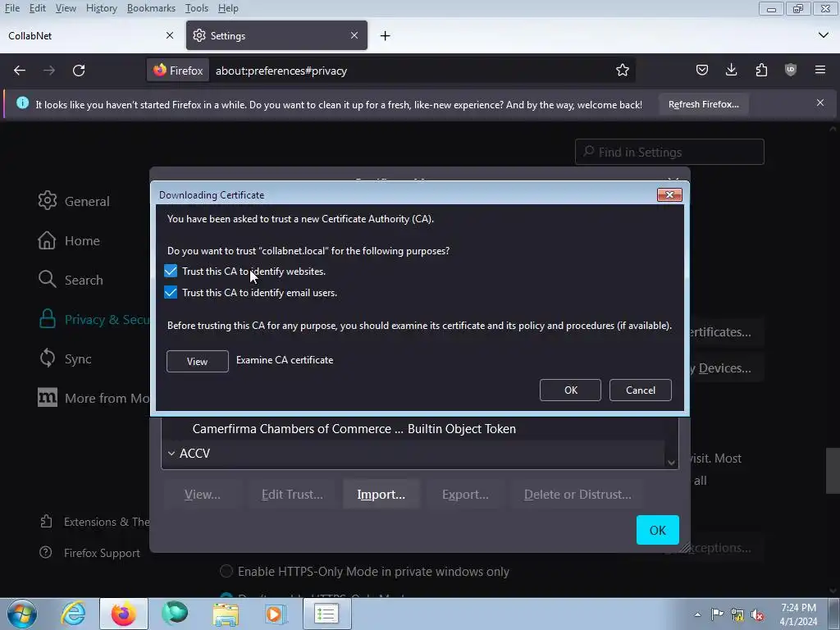Confirm Downloading Certificate dialog with OK
The height and width of the screenshot is (630, 840).
pyautogui.click(x=571, y=390)
